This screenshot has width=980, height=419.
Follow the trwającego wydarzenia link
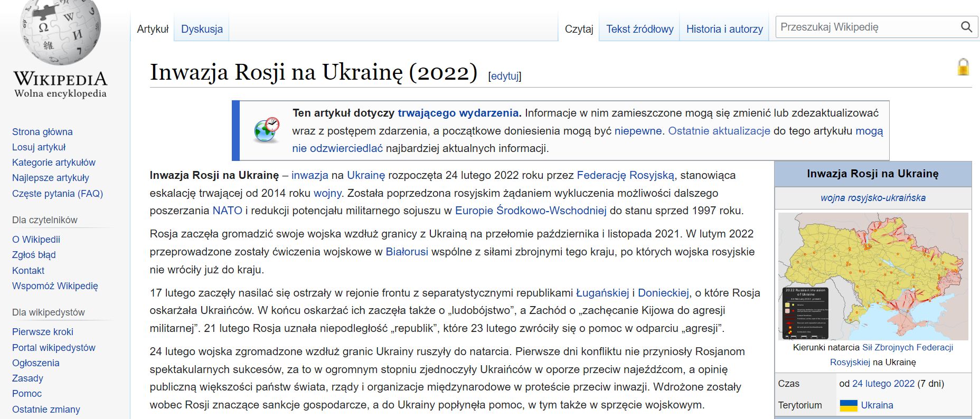tap(458, 113)
